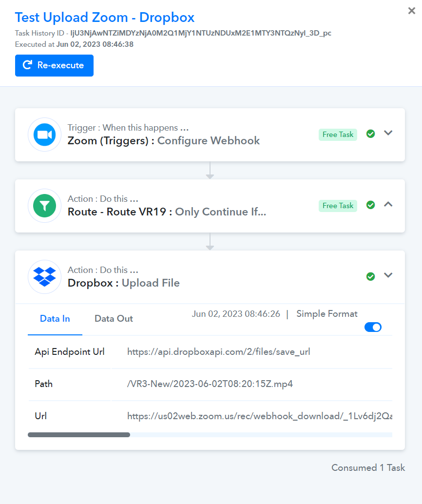Click the us02web.zoom.us webhook_download URL value
The image size is (422, 504).
click(260, 416)
